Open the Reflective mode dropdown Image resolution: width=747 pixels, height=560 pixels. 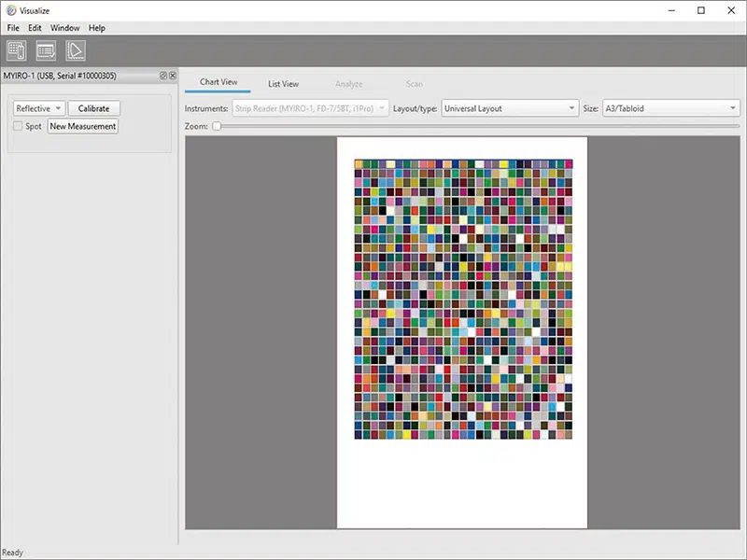pos(37,107)
